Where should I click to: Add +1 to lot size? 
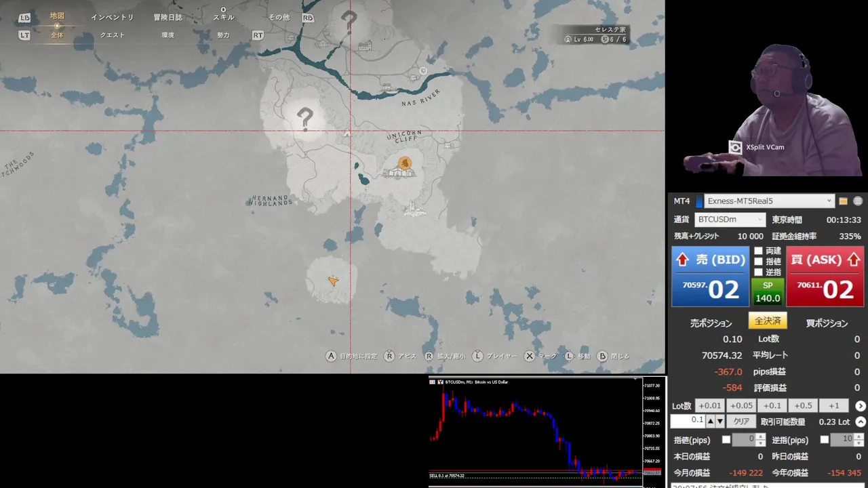pos(833,406)
